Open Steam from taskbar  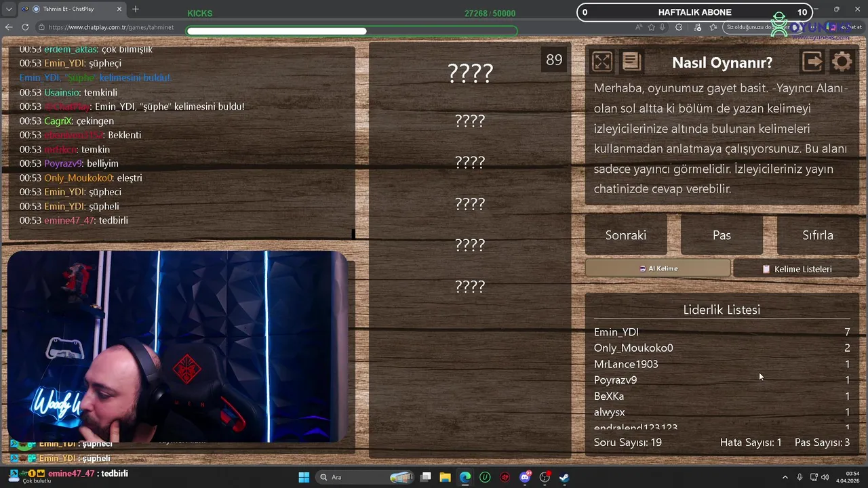click(564, 477)
